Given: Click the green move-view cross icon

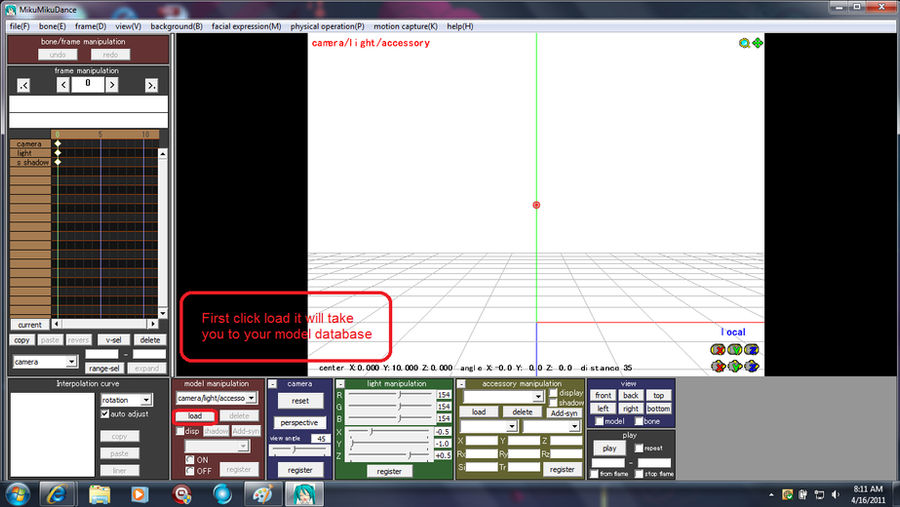Looking at the screenshot, I should pos(758,43).
